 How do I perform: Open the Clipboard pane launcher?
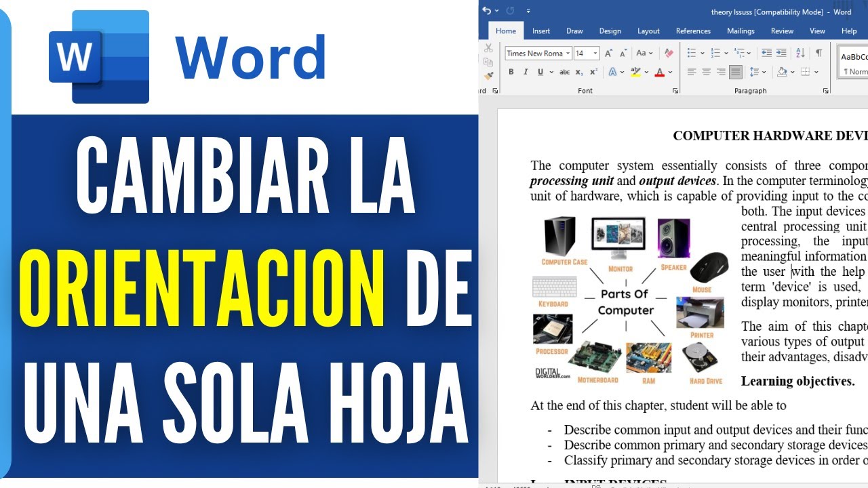[495, 91]
